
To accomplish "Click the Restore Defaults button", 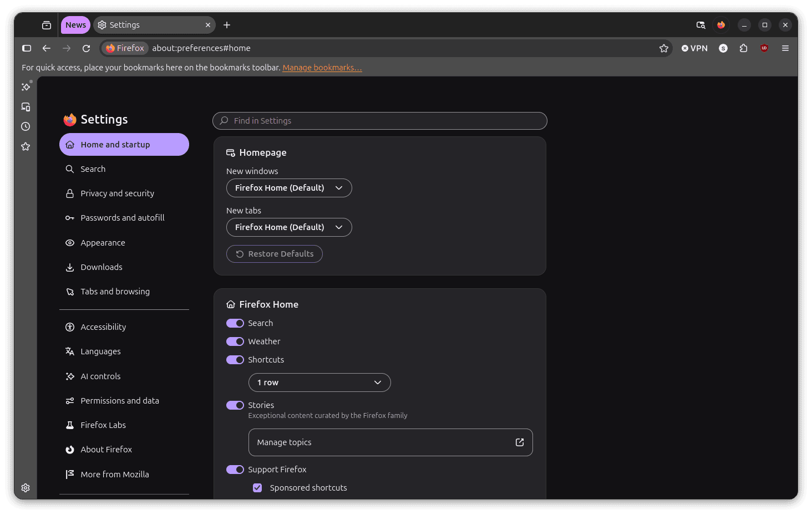I will coord(275,254).
